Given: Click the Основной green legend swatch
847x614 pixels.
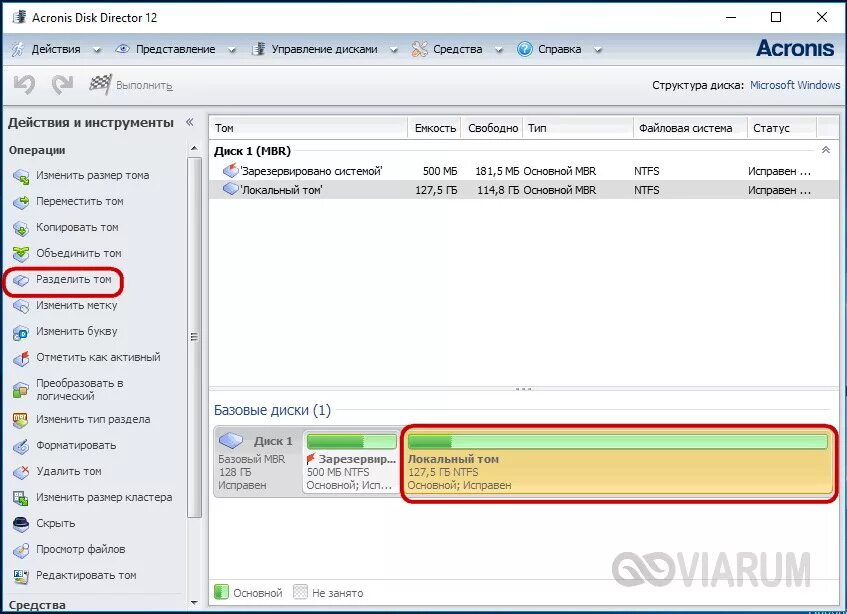Looking at the screenshot, I should (221, 592).
